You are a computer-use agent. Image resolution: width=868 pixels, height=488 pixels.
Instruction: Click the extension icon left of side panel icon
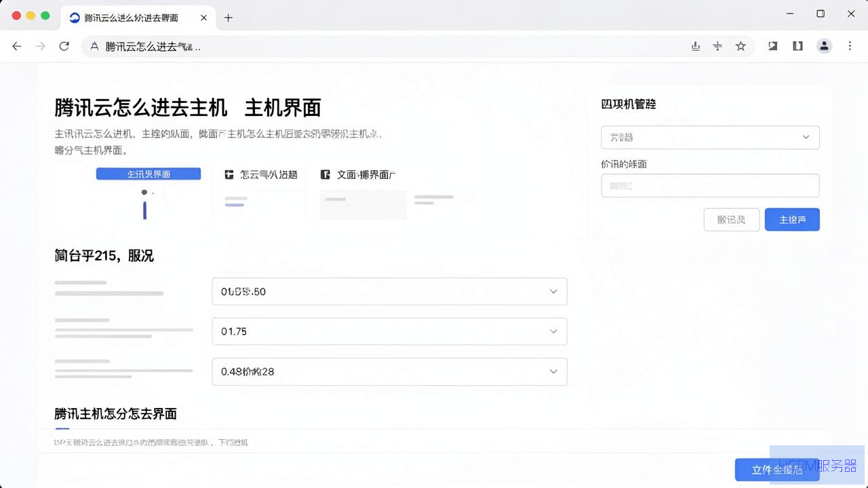(x=772, y=46)
